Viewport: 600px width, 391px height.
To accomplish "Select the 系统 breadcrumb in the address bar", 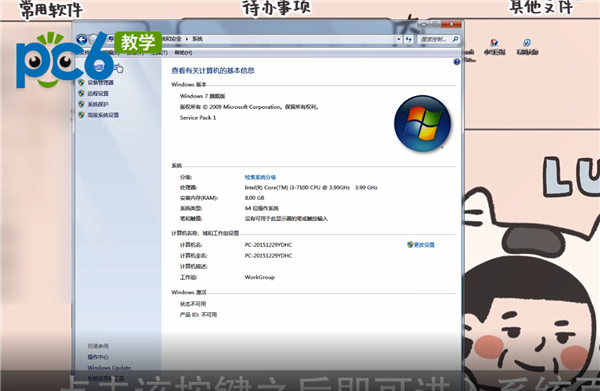I will pyautogui.click(x=197, y=39).
